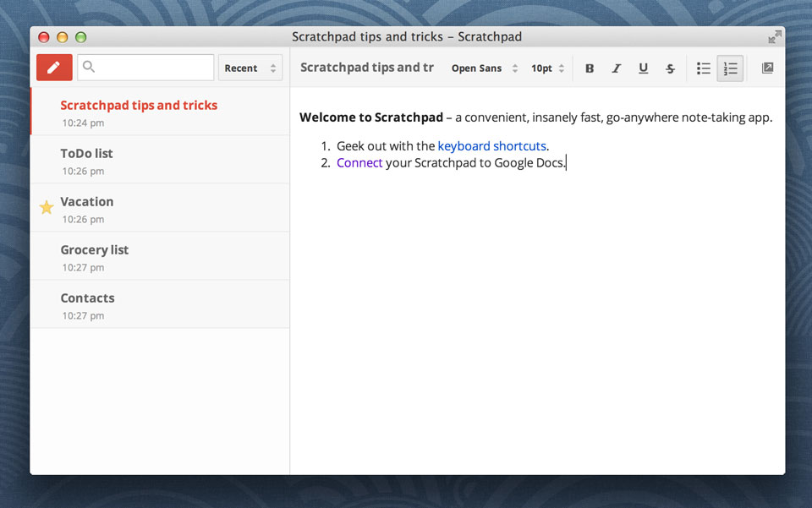This screenshot has height=508, width=812.
Task: Follow the Connect link
Action: 359,162
